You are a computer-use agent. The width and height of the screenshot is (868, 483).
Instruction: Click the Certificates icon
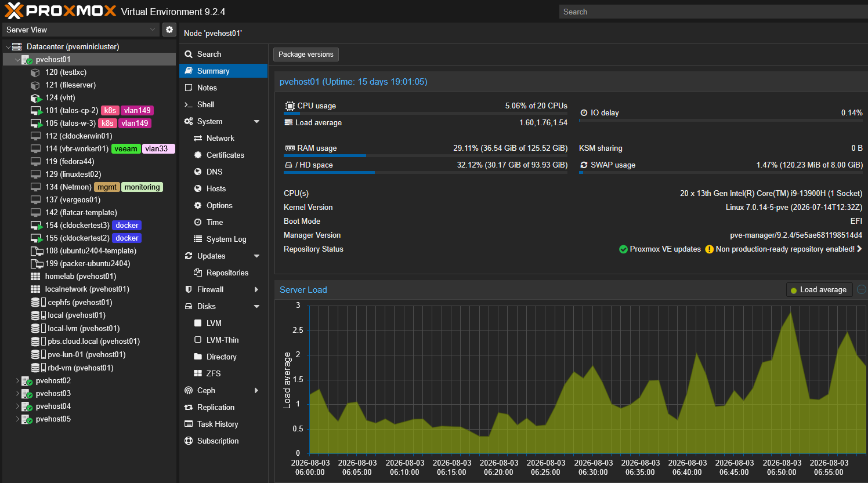[x=198, y=155]
